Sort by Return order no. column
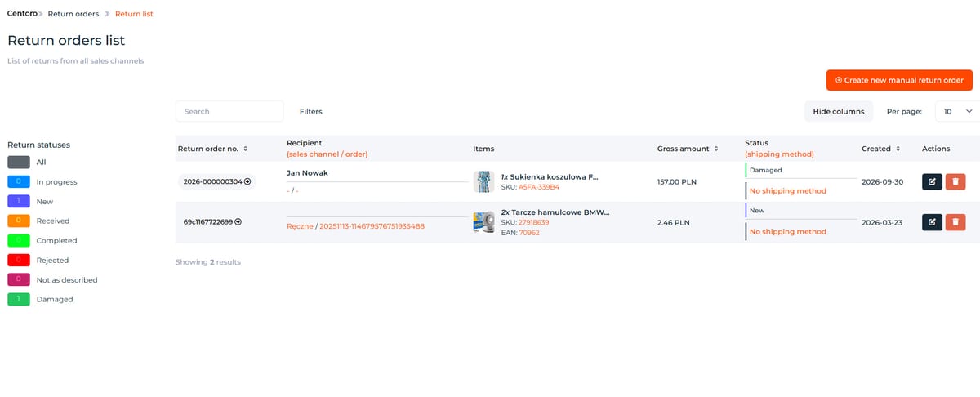 [x=245, y=149]
